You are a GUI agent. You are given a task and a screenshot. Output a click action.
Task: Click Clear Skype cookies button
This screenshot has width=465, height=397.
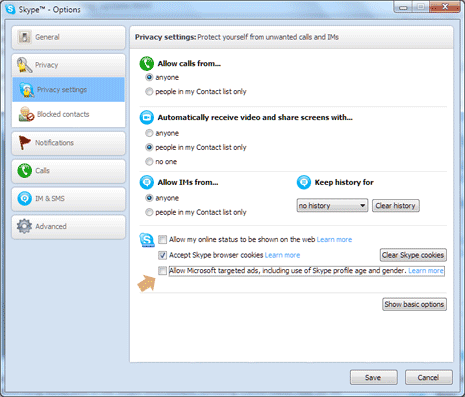[x=413, y=255]
